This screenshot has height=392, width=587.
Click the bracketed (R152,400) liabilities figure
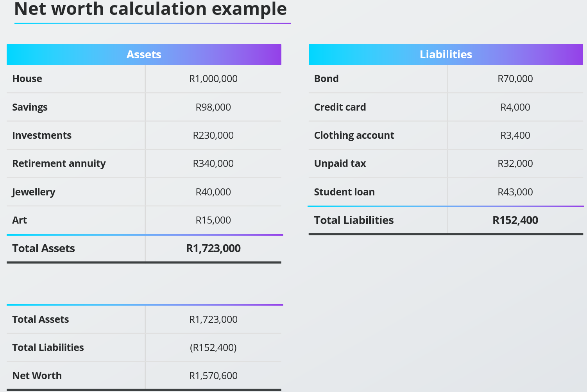point(213,347)
